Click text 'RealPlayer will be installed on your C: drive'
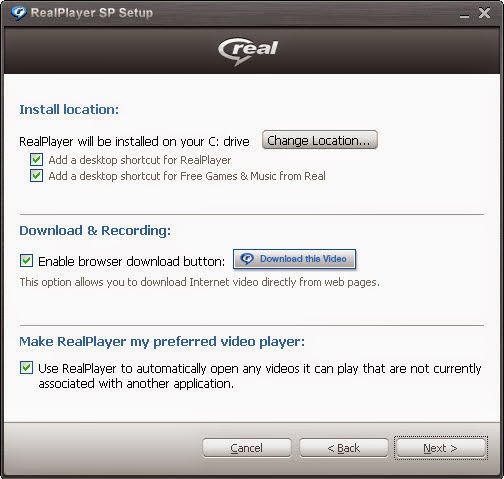Screen dimensions: 504x479 click(x=134, y=142)
